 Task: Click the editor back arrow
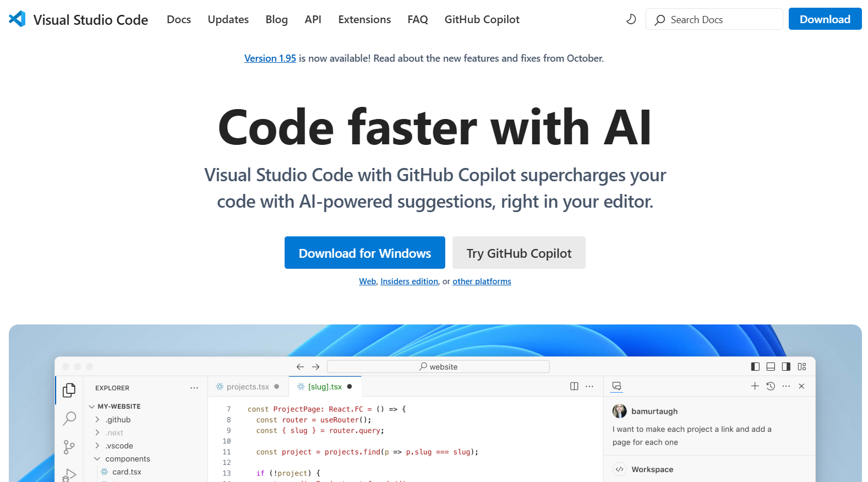(x=300, y=367)
